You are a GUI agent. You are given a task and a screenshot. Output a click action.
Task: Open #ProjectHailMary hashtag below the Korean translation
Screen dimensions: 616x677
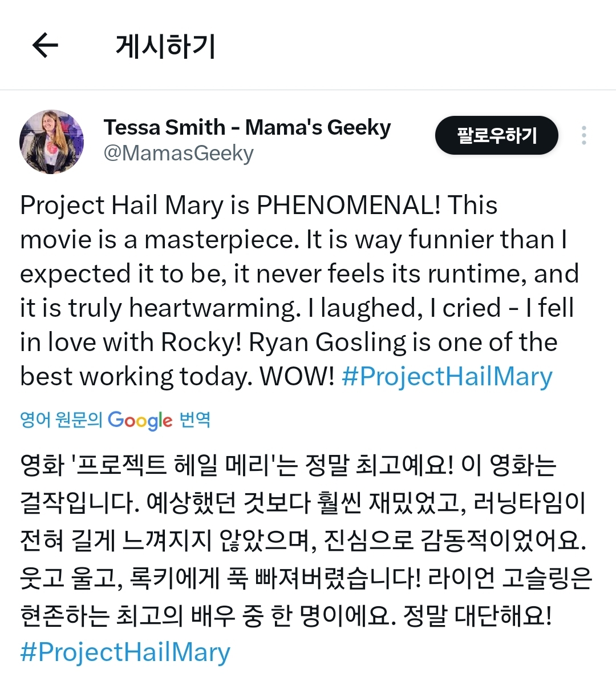[125, 652]
